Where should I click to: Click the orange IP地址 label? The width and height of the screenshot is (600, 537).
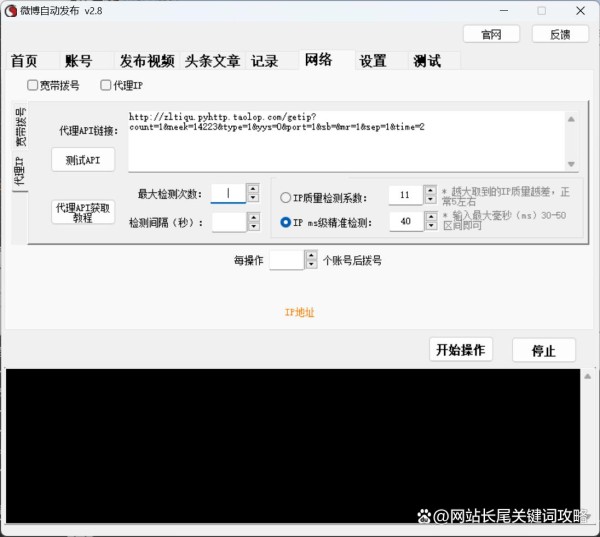pos(299,313)
